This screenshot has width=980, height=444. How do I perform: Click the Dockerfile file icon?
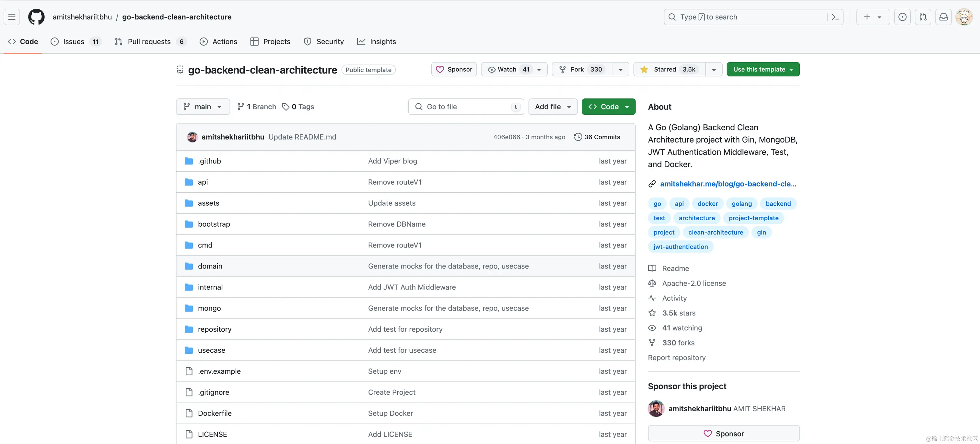point(189,413)
